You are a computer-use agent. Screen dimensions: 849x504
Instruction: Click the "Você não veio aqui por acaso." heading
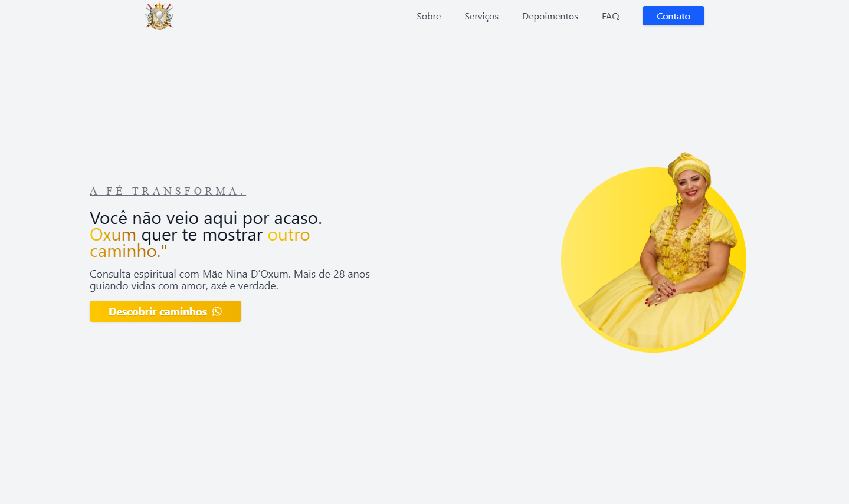[206, 218]
